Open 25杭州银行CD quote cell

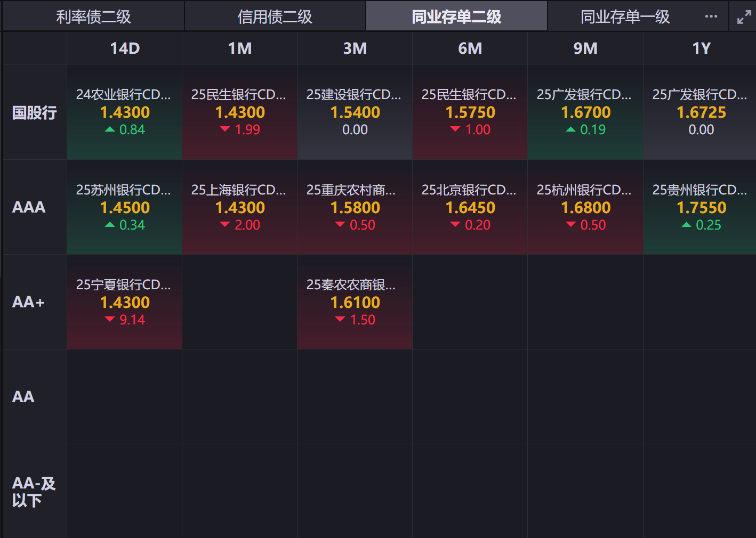[x=585, y=207]
